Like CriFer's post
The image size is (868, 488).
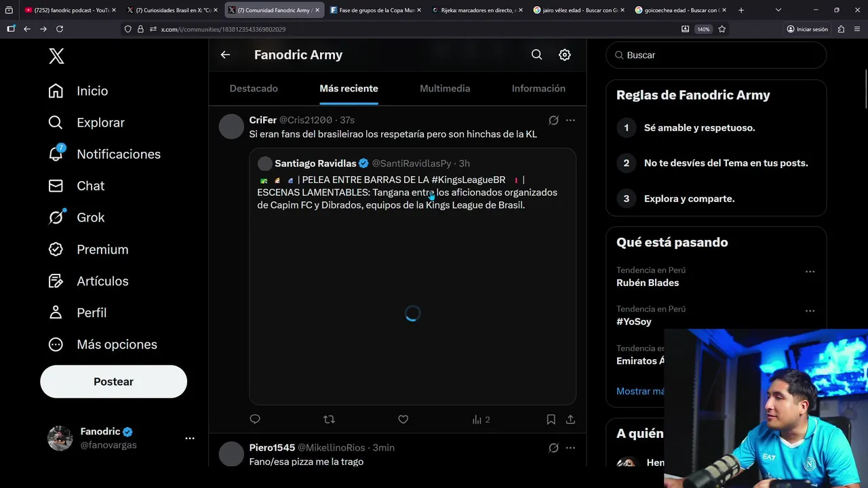[403, 420]
